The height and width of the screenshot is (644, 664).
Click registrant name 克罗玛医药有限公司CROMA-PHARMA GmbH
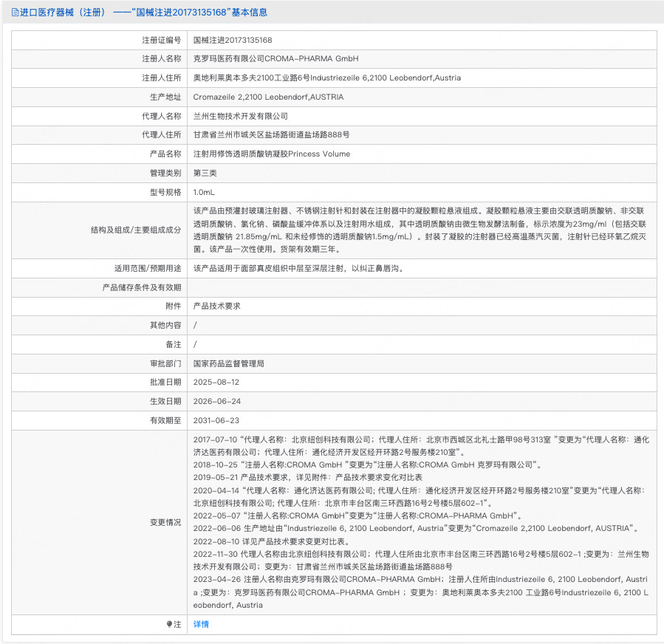coord(275,59)
